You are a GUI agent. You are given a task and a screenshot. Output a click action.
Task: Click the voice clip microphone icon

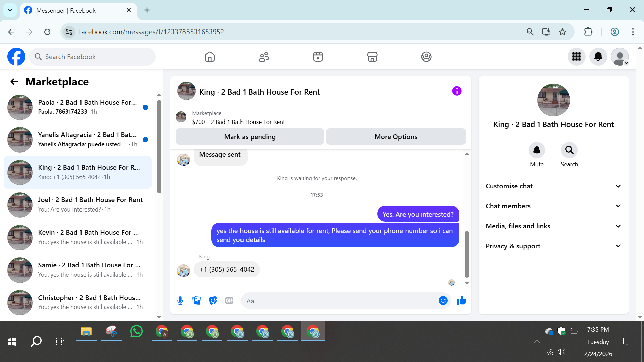click(180, 301)
